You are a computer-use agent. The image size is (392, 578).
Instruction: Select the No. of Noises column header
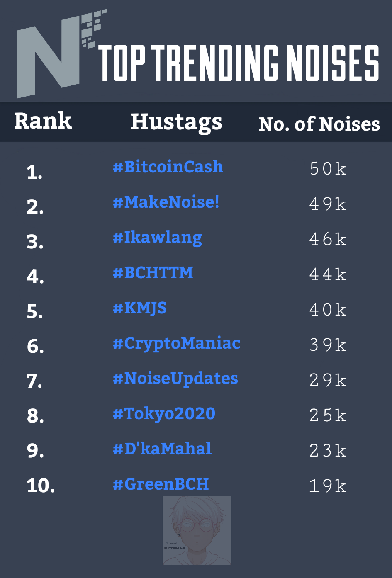tap(319, 124)
